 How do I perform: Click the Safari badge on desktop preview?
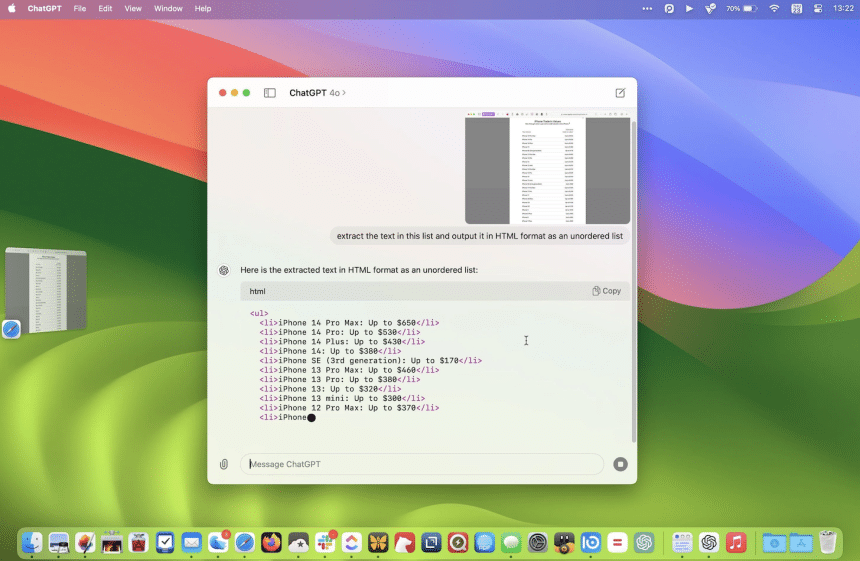[x=11, y=329]
